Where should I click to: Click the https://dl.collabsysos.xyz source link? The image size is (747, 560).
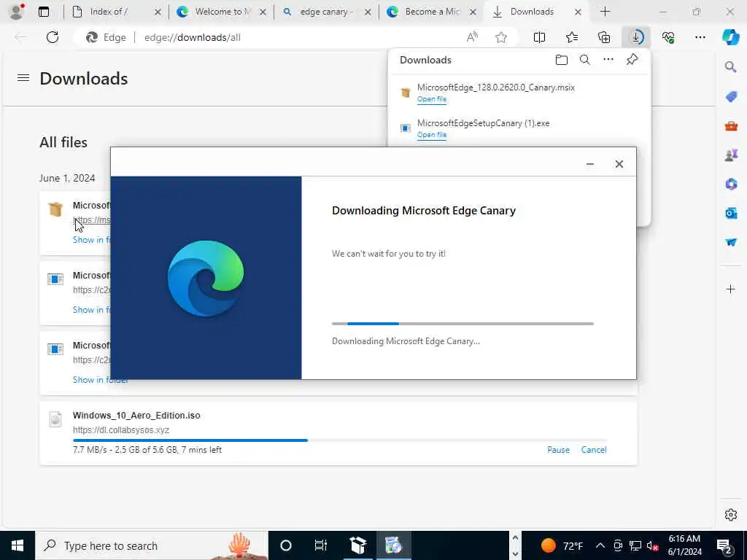click(121, 430)
